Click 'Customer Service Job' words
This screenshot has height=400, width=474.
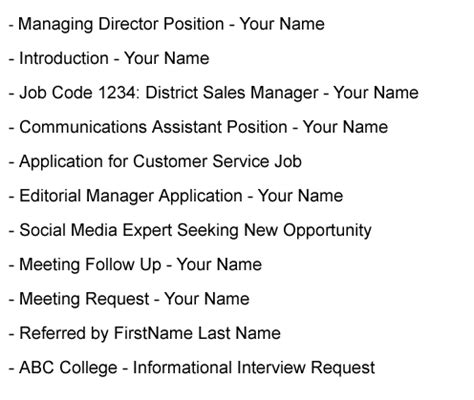coord(217,162)
